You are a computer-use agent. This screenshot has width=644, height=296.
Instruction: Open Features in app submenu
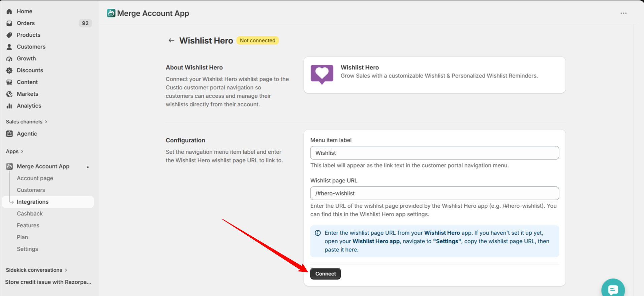tap(28, 226)
